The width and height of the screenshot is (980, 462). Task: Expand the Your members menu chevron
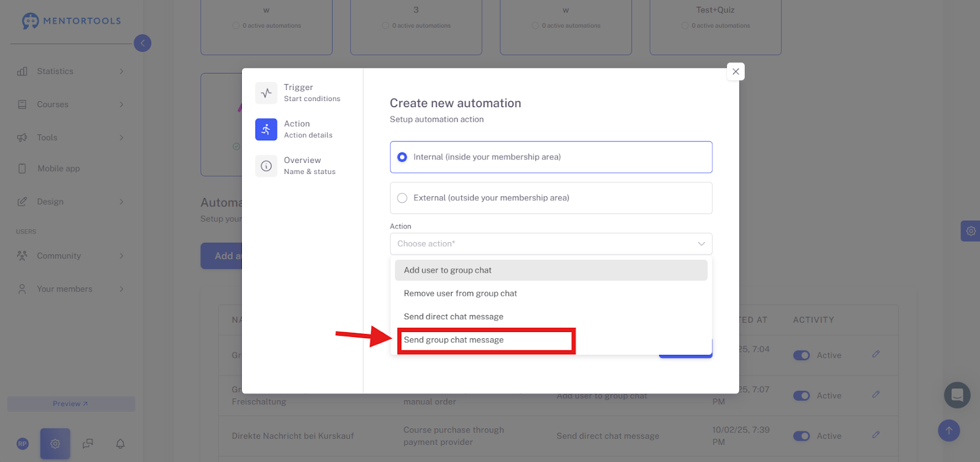pos(121,289)
